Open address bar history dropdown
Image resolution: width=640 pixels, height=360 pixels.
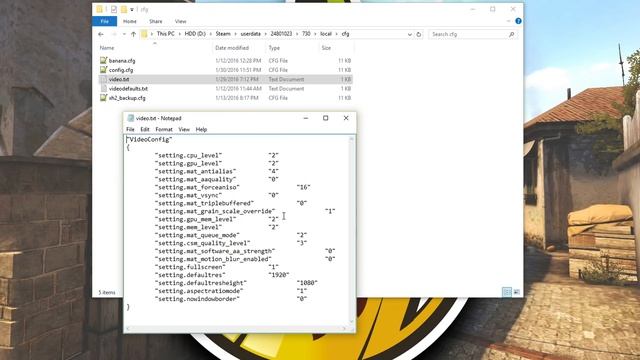409,34
